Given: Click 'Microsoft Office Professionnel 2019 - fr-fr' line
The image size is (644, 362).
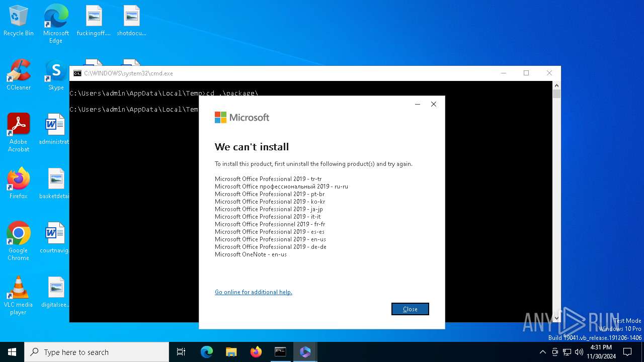Looking at the screenshot, I should tap(270, 224).
